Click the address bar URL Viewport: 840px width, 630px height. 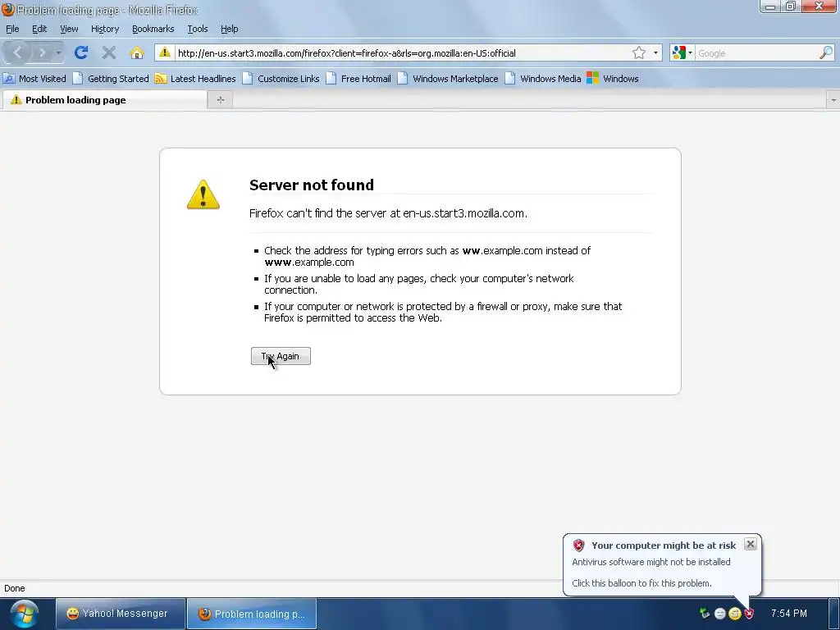347,53
